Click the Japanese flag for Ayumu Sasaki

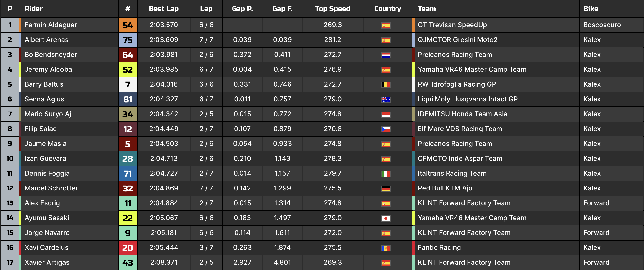(x=385, y=218)
